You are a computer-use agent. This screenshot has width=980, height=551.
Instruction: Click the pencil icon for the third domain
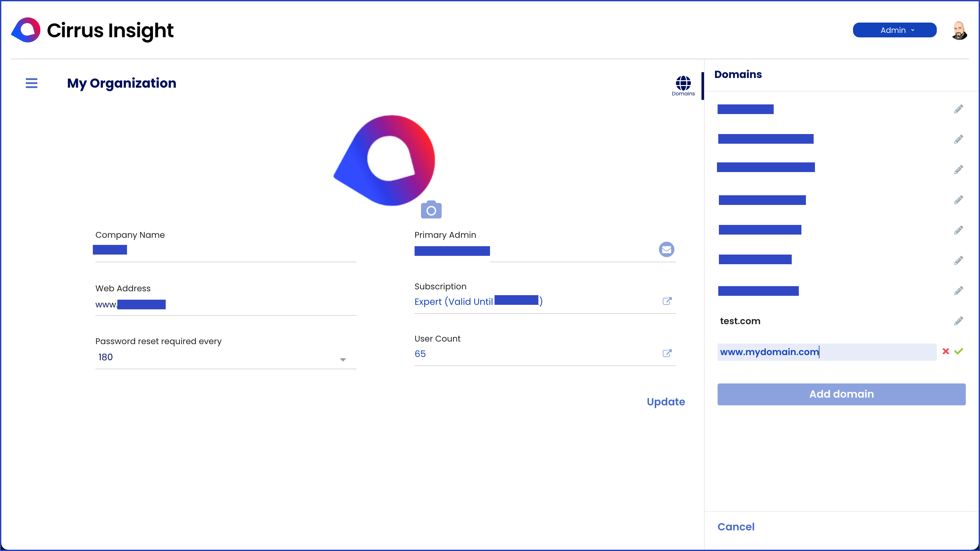click(x=958, y=169)
